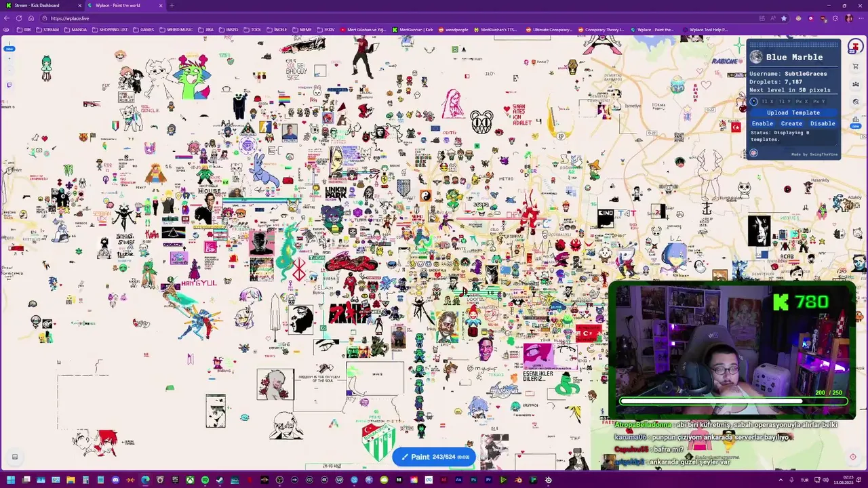Screen dimensions: 868x488
Task: Click the Blue Marble globe logo image
Action: tap(756, 57)
